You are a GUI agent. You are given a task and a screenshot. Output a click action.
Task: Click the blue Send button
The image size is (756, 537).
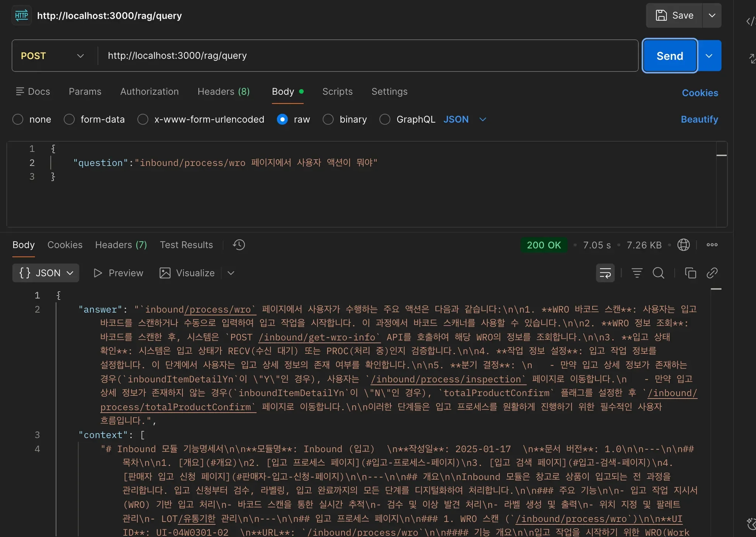click(669, 56)
